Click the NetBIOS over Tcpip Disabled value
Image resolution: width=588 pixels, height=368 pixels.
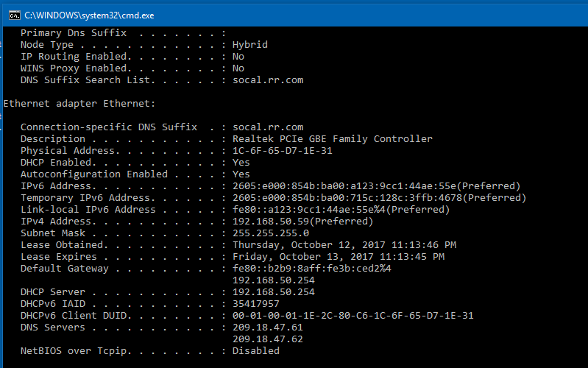tap(255, 351)
